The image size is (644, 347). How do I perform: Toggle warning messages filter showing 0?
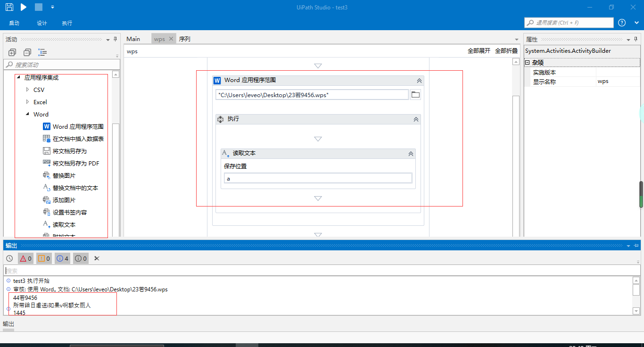point(44,258)
